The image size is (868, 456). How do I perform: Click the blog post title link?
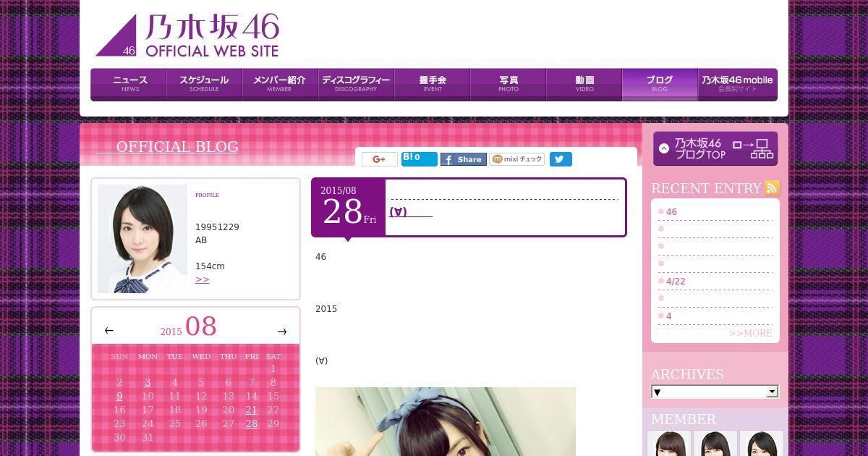(x=411, y=212)
